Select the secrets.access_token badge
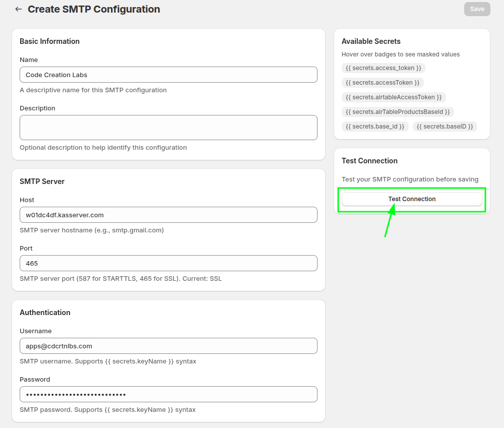Image resolution: width=504 pixels, height=428 pixels. click(384, 68)
